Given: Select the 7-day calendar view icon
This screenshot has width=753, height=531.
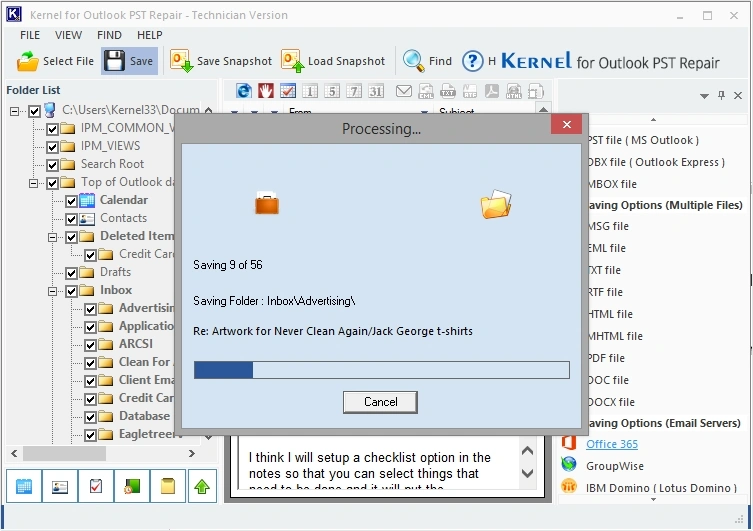Looking at the screenshot, I should (x=354, y=91).
